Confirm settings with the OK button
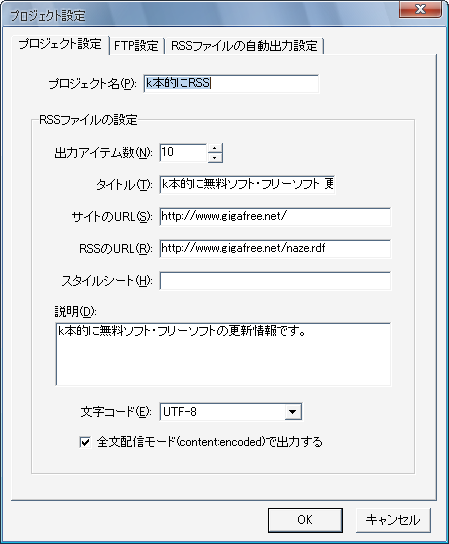 click(x=305, y=520)
